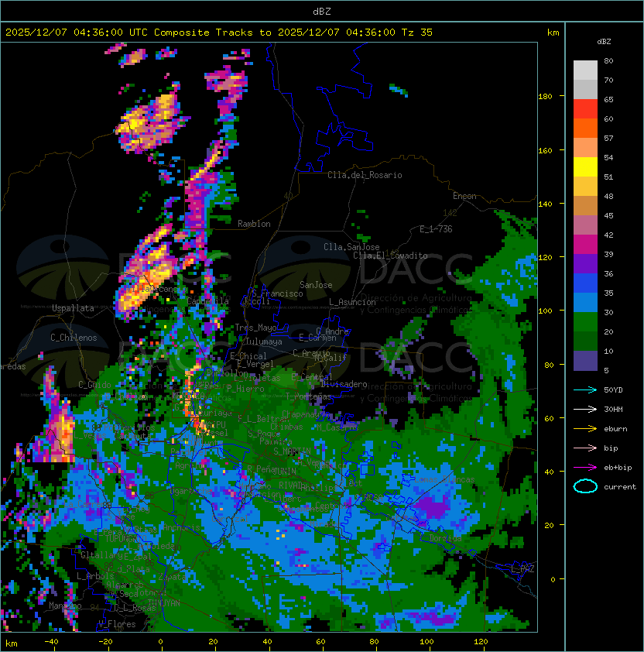This screenshot has width=644, height=652.
Task: Click the eburn legend label
Action: (615, 429)
